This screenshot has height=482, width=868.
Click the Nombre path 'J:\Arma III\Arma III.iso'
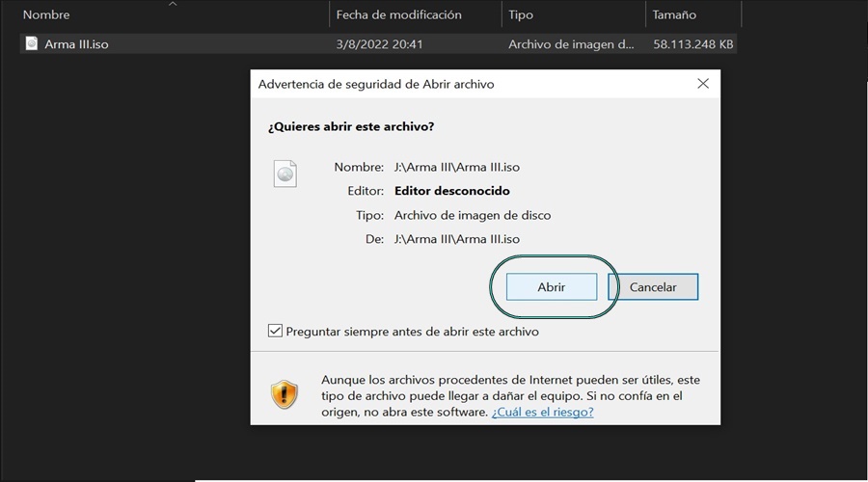click(457, 167)
